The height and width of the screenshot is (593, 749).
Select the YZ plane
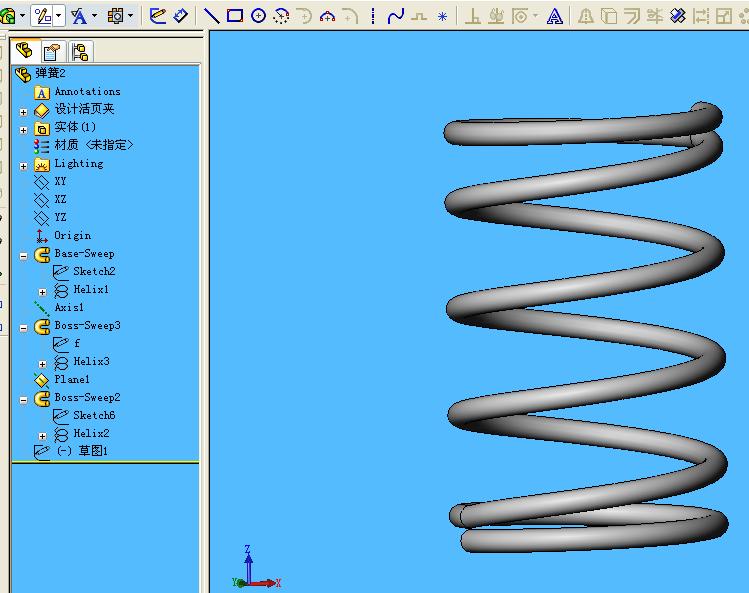60,217
